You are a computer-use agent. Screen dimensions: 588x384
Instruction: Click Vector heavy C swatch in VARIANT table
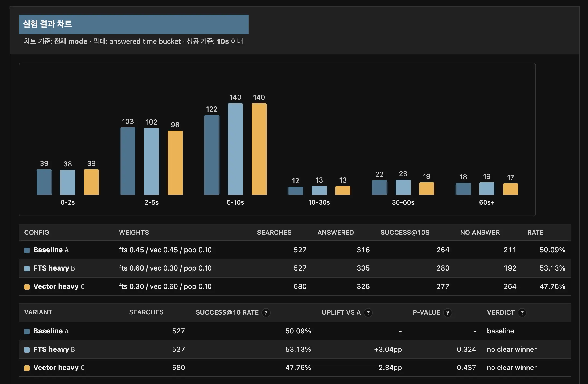(27, 368)
